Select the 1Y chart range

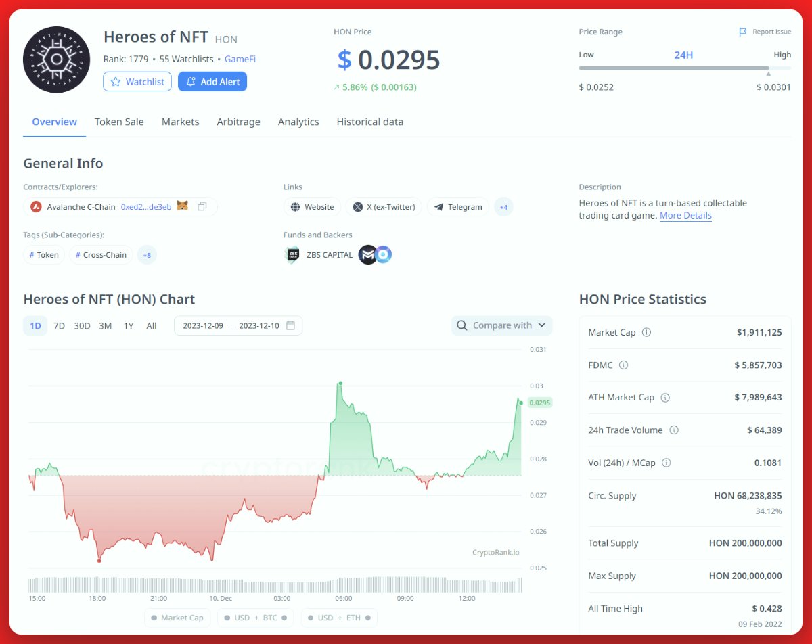coord(129,325)
